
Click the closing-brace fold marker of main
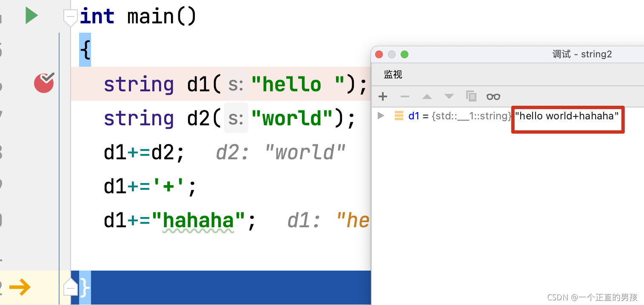point(70,288)
